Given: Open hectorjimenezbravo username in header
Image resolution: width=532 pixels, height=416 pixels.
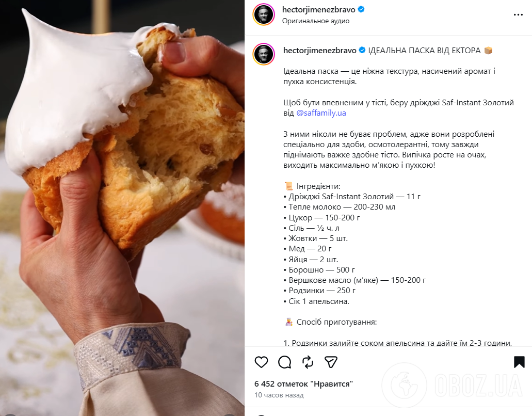Looking at the screenshot, I should click(x=318, y=9).
